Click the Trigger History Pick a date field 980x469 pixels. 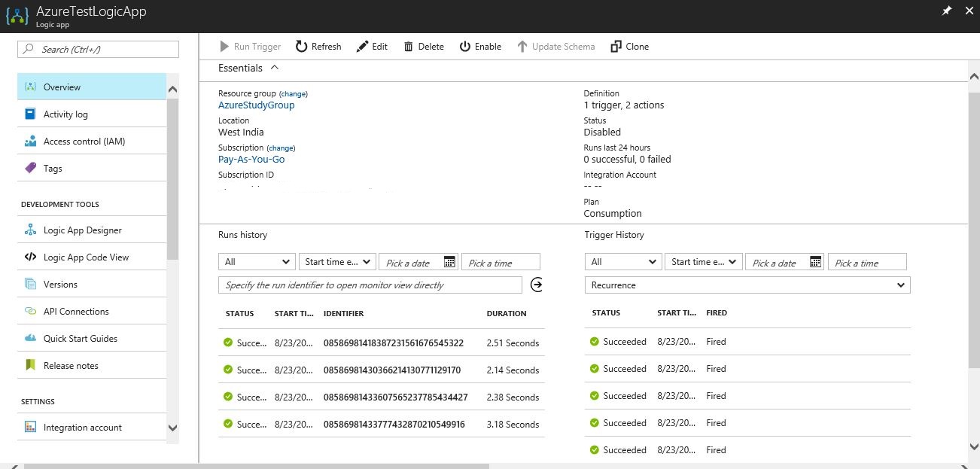click(x=784, y=262)
